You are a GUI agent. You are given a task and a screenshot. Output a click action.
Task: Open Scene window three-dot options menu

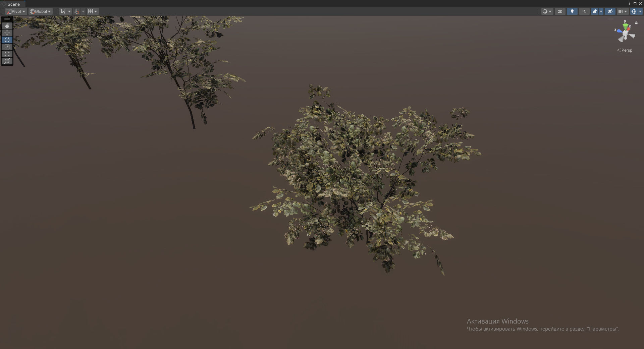pos(629,3)
